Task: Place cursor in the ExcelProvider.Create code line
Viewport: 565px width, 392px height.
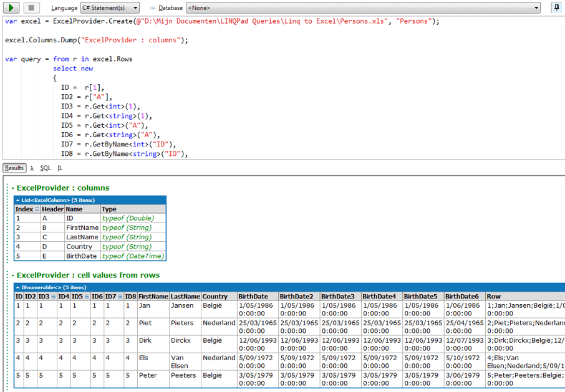Action: tap(223, 21)
